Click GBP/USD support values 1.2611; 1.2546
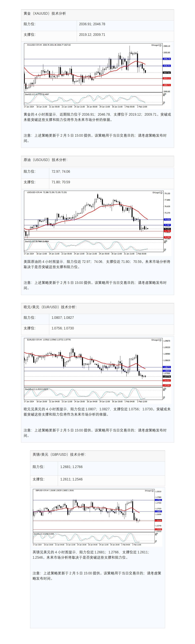The height and width of the screenshot is (644, 195). pos(71,479)
